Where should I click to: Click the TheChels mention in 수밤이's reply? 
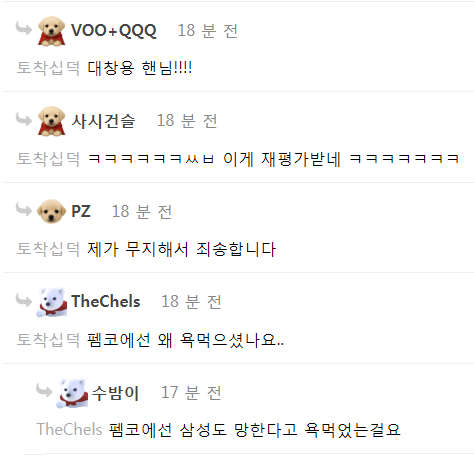[69, 429]
